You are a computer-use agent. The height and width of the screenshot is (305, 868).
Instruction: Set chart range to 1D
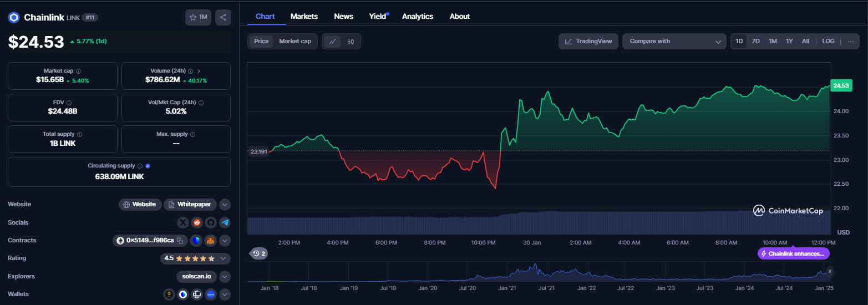coord(739,41)
